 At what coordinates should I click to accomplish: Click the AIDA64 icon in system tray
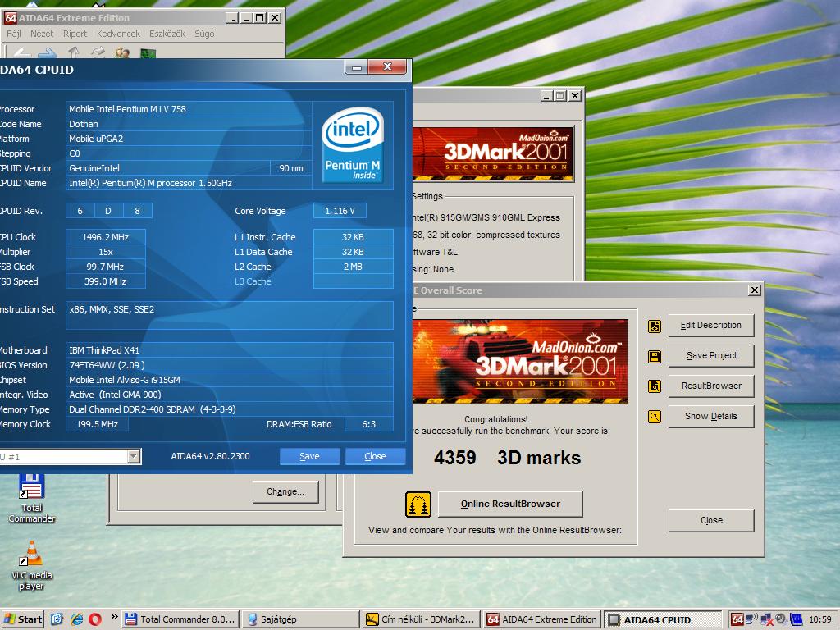point(737,619)
